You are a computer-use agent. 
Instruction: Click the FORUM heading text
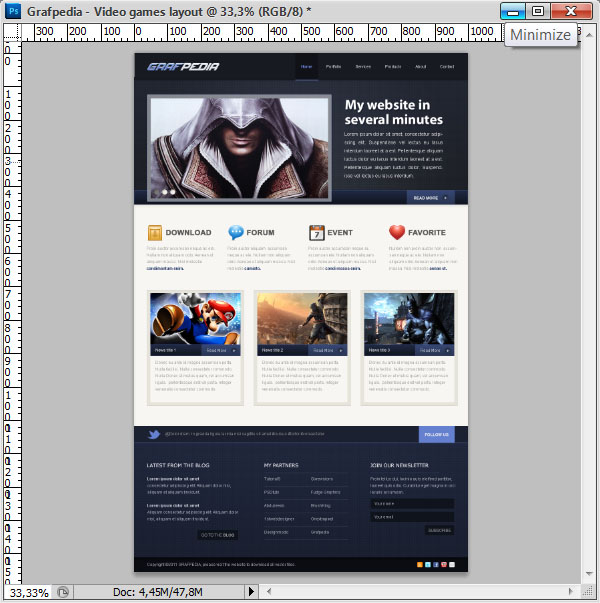pyautogui.click(x=260, y=233)
